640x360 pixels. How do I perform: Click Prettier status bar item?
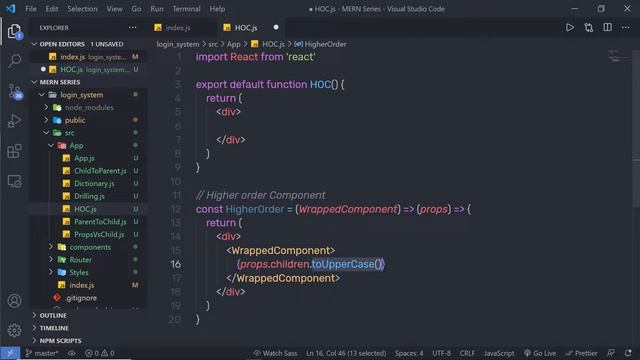click(x=581, y=353)
